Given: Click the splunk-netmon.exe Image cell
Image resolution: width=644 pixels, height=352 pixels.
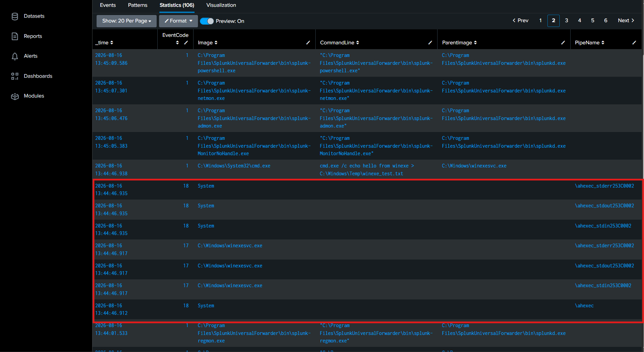Looking at the screenshot, I should click(254, 91).
